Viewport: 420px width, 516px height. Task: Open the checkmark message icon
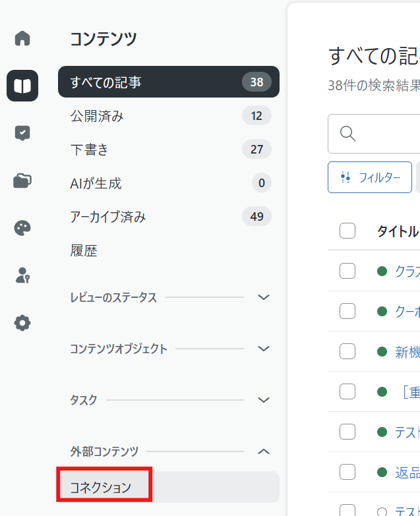click(22, 133)
